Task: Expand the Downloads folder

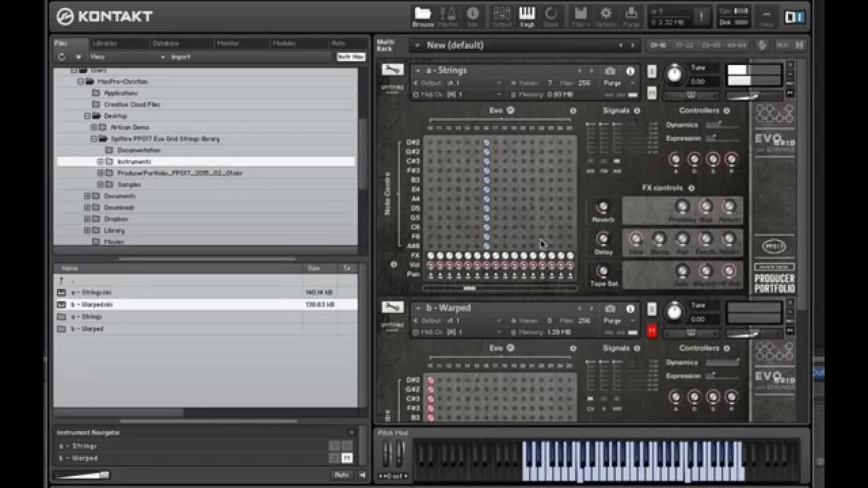Action: 87,207
